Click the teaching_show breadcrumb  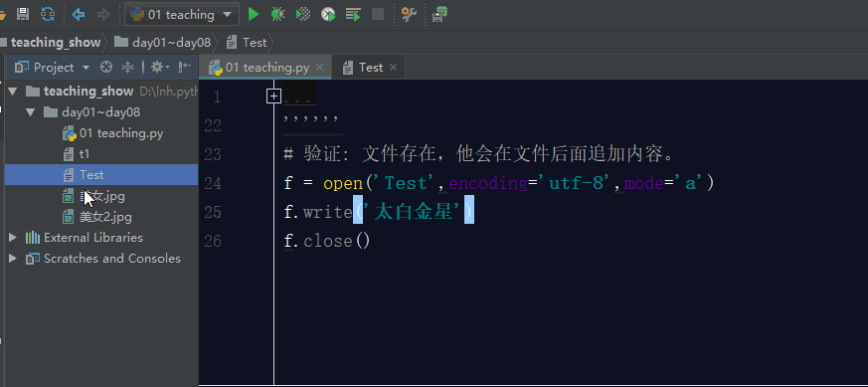[x=56, y=43]
